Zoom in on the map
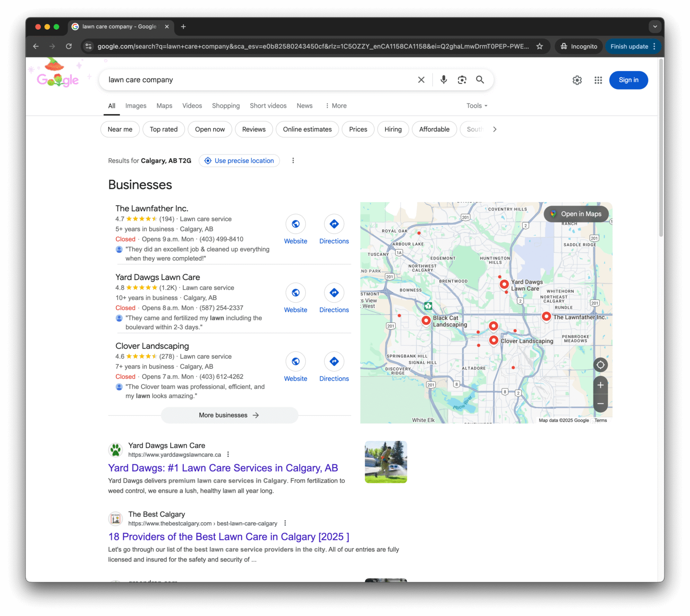Screen dimensions: 690x616 (x=600, y=385)
